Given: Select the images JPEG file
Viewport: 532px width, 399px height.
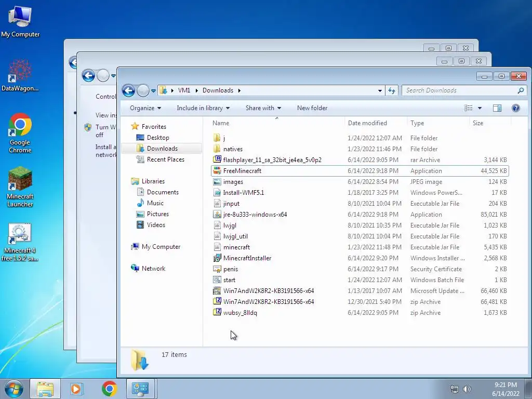Looking at the screenshot, I should tap(233, 182).
